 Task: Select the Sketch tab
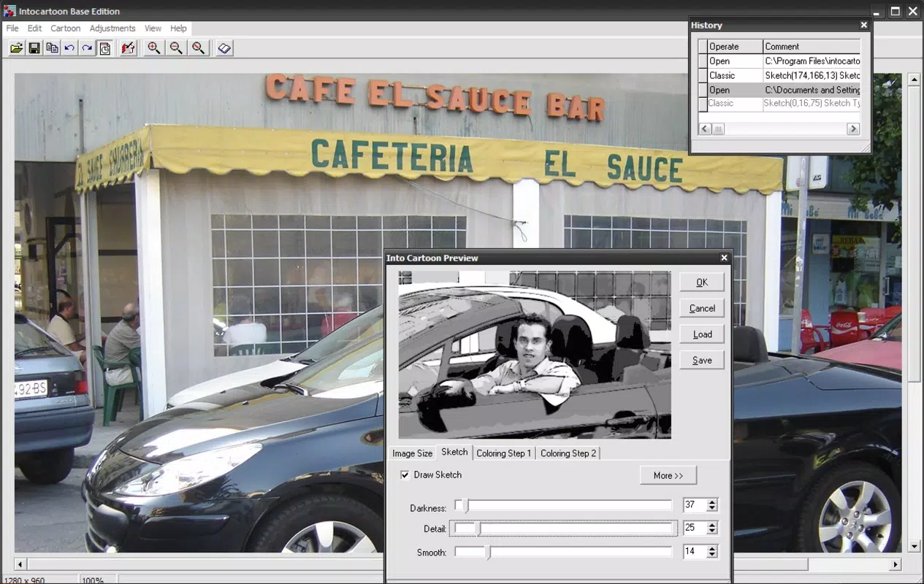pyautogui.click(x=454, y=452)
